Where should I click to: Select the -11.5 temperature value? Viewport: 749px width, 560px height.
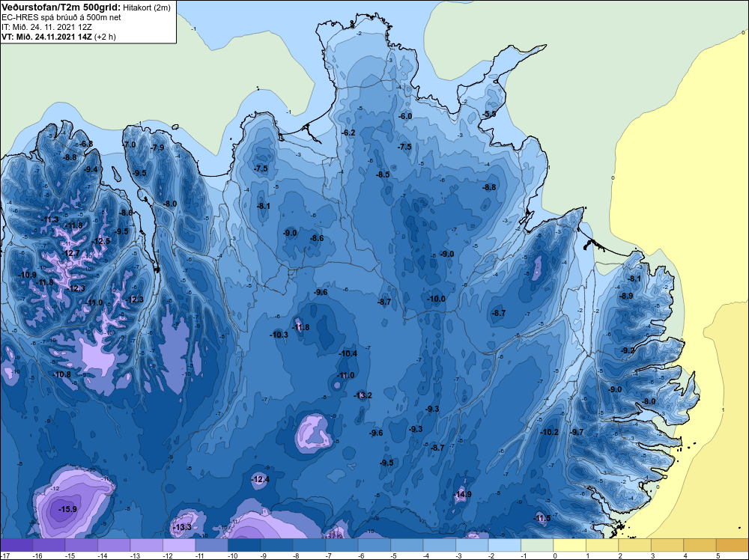(542, 519)
